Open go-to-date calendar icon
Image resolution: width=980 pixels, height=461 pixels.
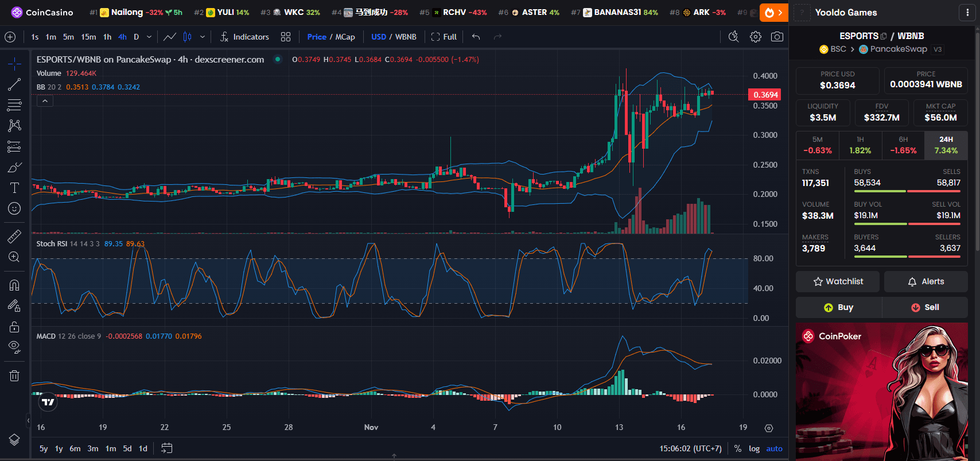coord(166,448)
